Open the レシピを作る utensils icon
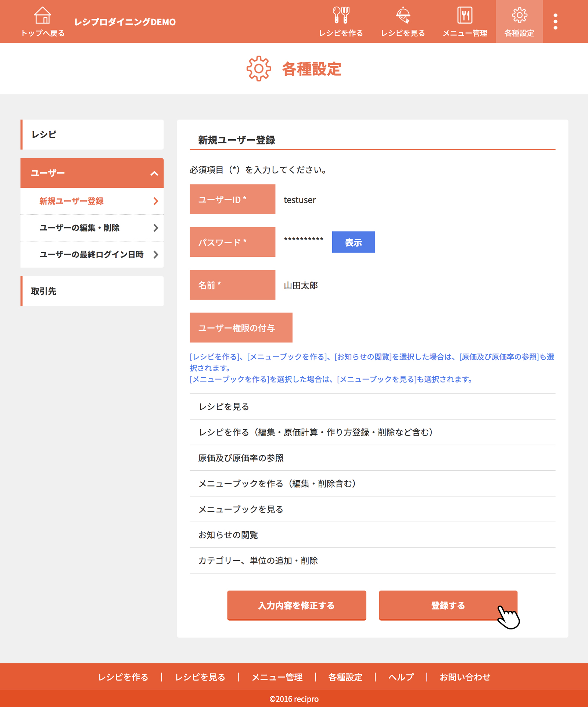 pyautogui.click(x=341, y=15)
